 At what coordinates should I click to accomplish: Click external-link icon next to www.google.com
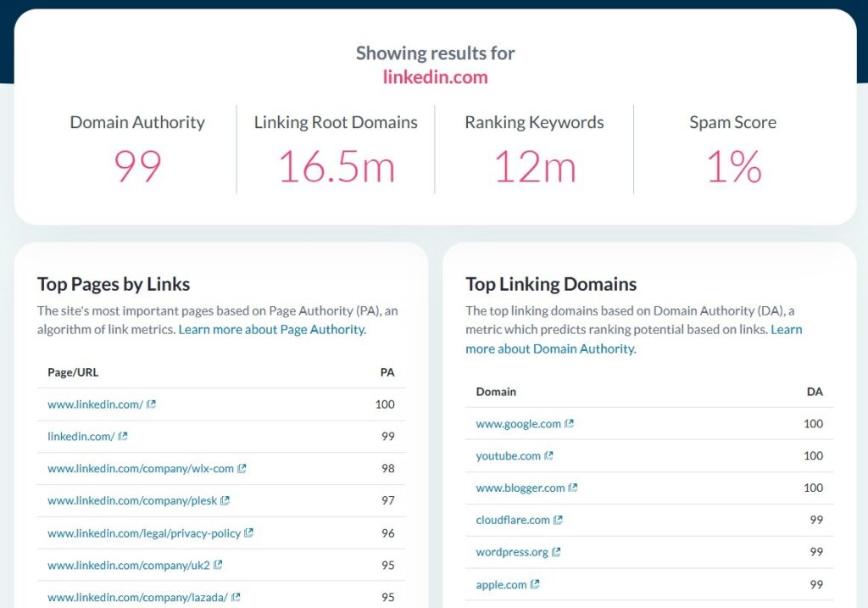pos(570,424)
